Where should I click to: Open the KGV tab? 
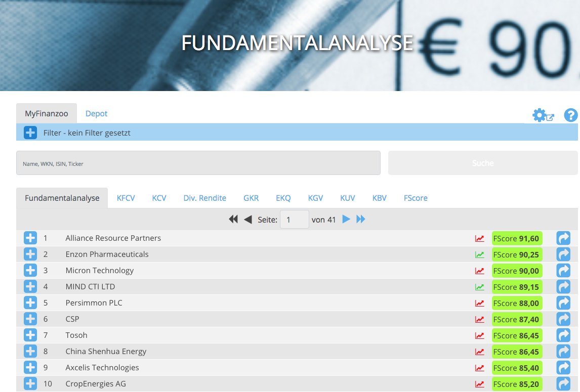pos(315,198)
